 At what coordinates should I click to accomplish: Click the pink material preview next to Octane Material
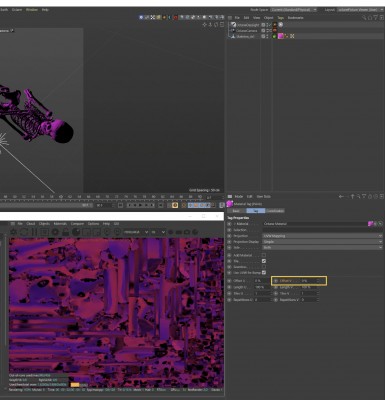(370, 224)
